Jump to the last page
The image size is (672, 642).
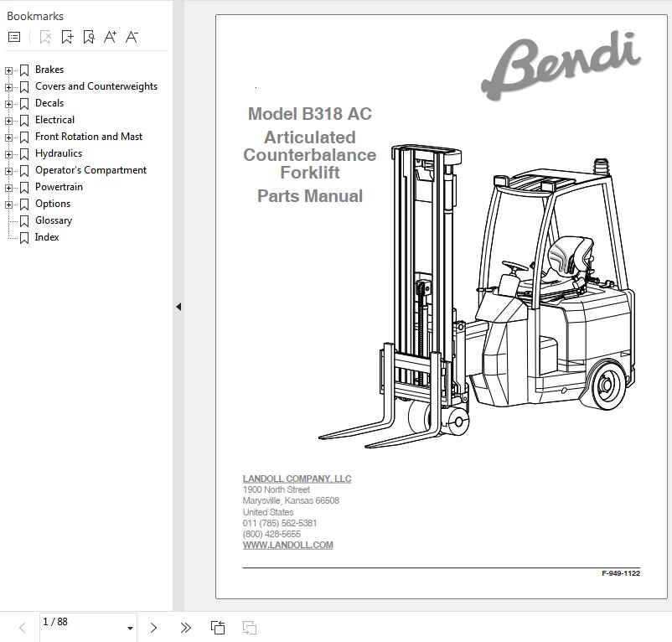(185, 629)
